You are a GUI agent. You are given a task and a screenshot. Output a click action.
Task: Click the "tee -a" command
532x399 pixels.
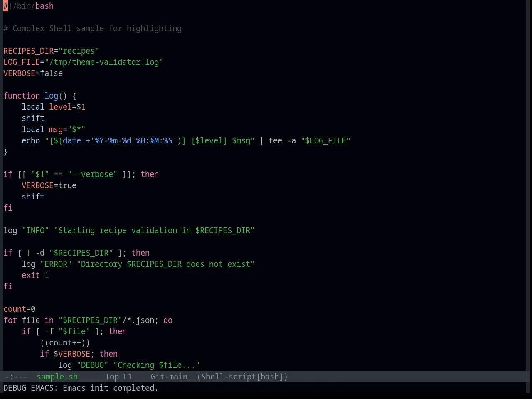pyautogui.click(x=282, y=140)
